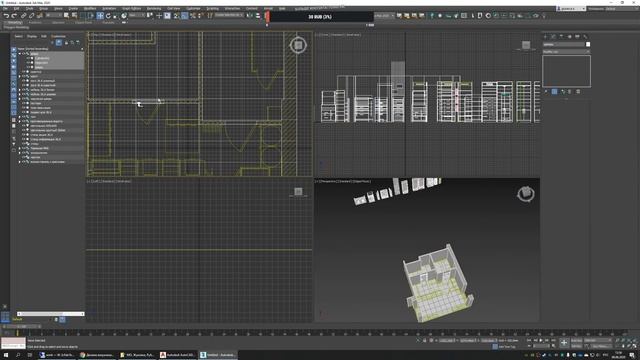Click the ViewCube in the Top viewport
Viewport: 640px width, 360px height.
tap(298, 45)
